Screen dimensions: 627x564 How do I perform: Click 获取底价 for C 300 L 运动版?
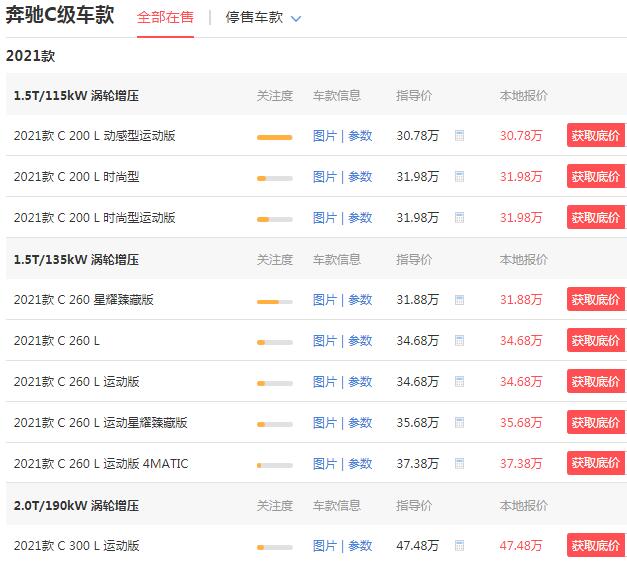click(596, 545)
